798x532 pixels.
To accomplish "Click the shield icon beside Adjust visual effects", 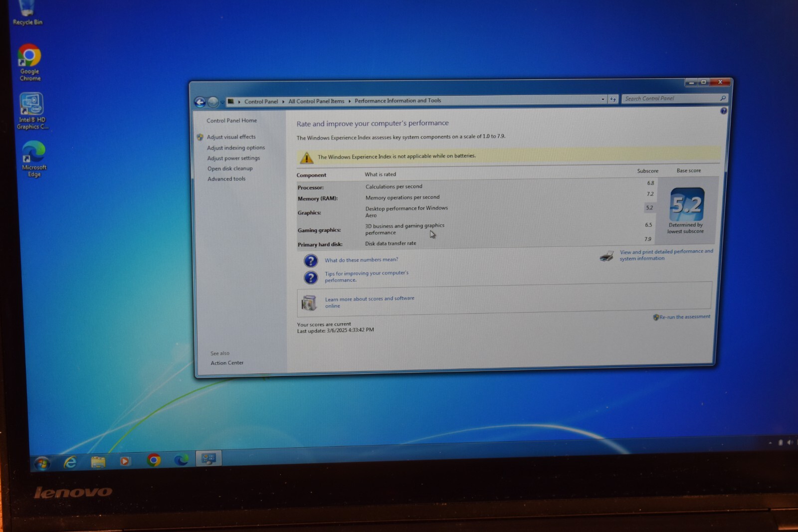I will tap(200, 137).
